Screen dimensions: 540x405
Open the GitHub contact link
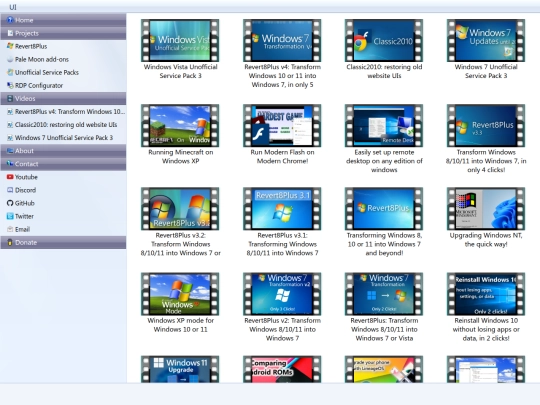tap(24, 203)
